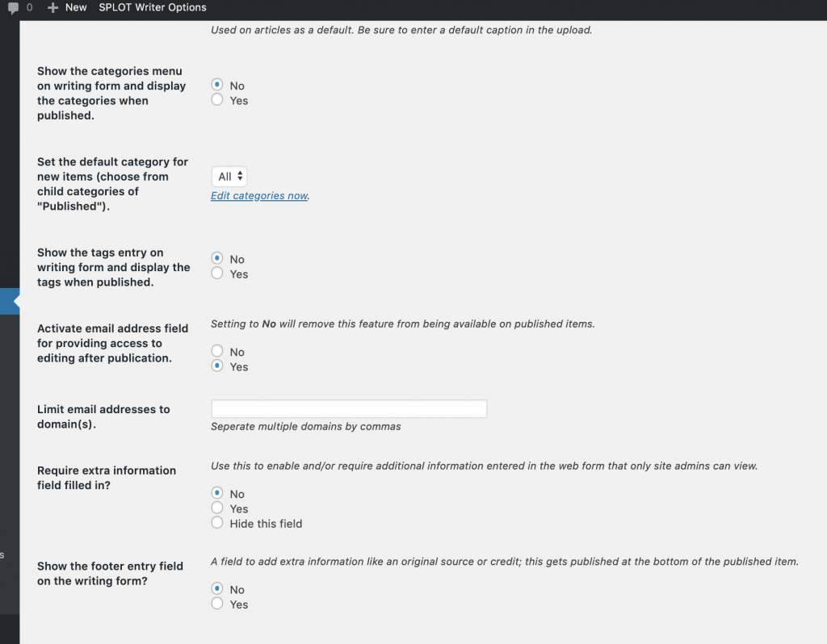This screenshot has height=644, width=827.
Task: Choose Yes for the email address field
Action: tap(217, 366)
